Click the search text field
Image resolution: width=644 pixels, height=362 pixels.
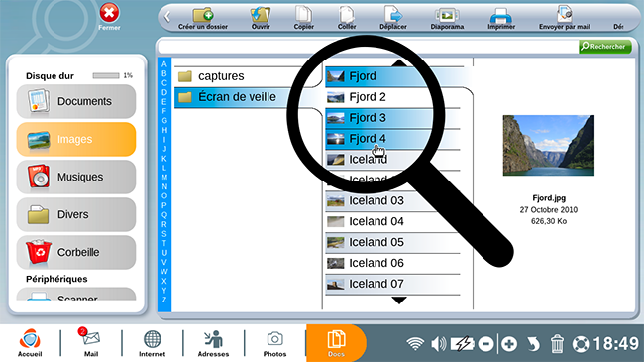[368, 47]
